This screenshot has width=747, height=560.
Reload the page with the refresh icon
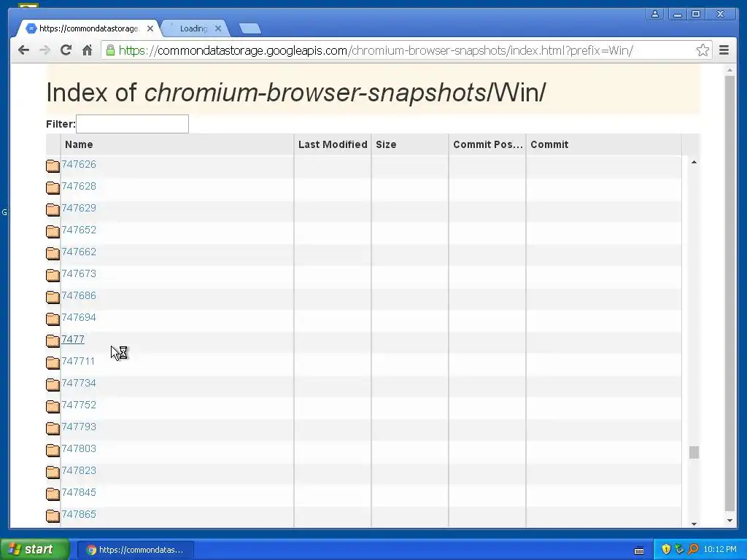66,50
